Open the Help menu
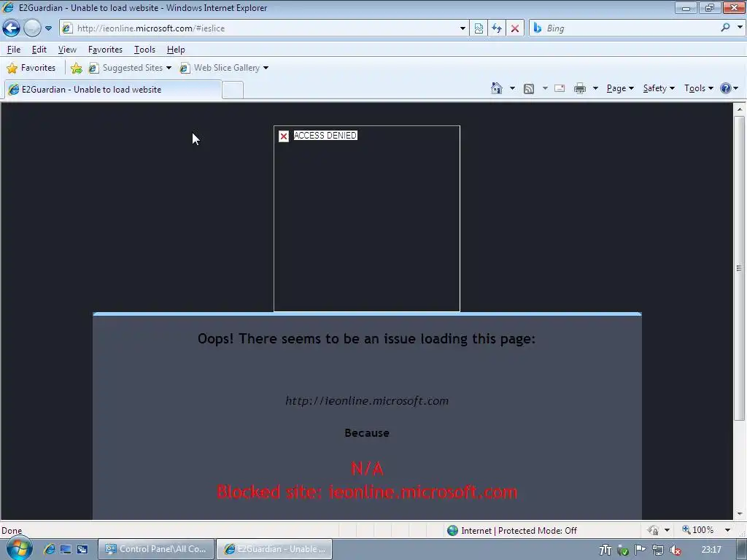 (x=176, y=50)
